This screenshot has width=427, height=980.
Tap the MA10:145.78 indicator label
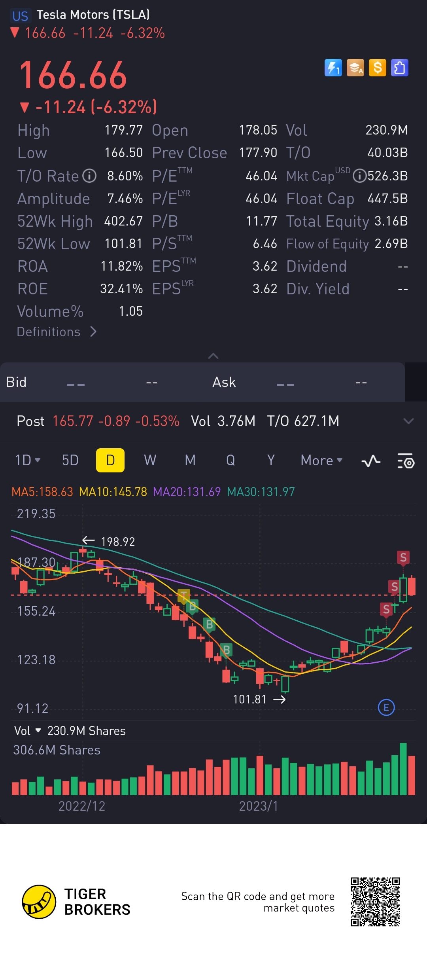113,492
